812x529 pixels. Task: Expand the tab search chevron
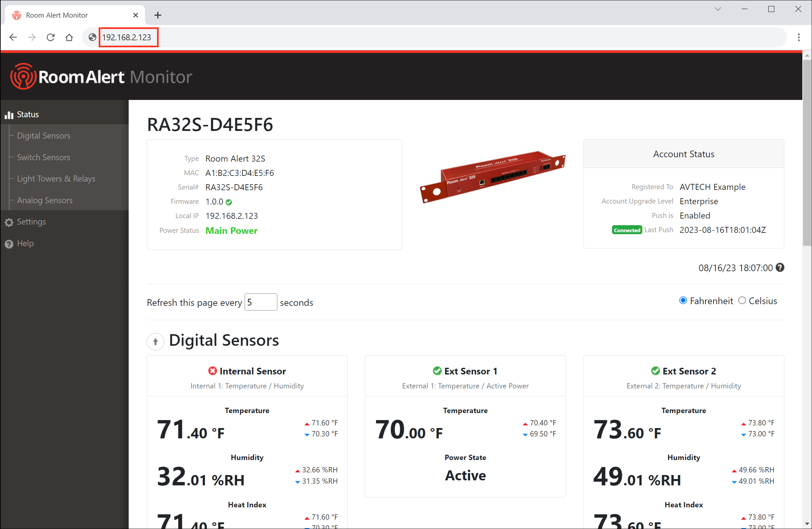(718, 9)
